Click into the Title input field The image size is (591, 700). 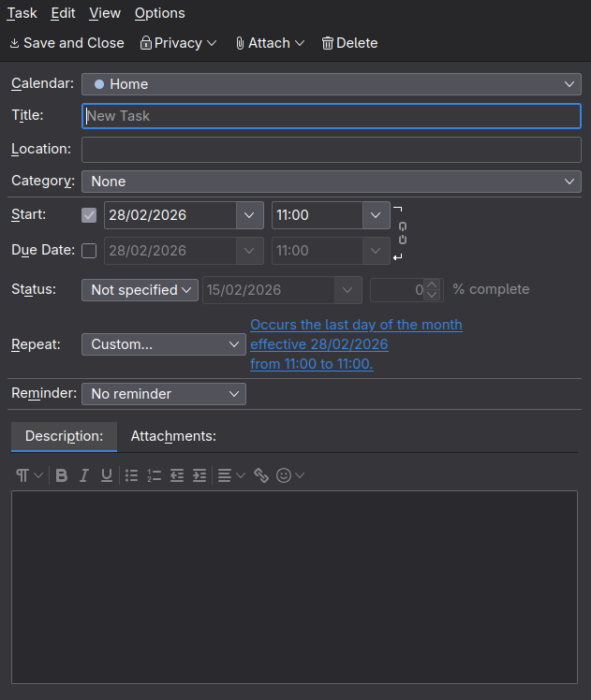(x=331, y=116)
